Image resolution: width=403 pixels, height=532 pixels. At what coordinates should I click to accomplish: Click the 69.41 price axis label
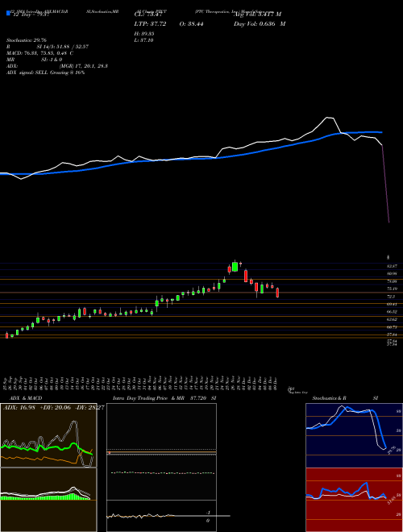pos(393,305)
